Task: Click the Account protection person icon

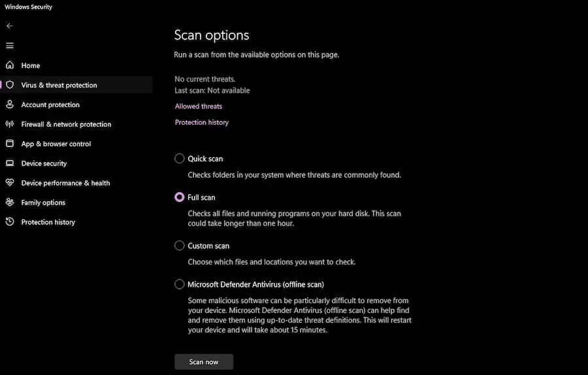Action: pyautogui.click(x=10, y=105)
